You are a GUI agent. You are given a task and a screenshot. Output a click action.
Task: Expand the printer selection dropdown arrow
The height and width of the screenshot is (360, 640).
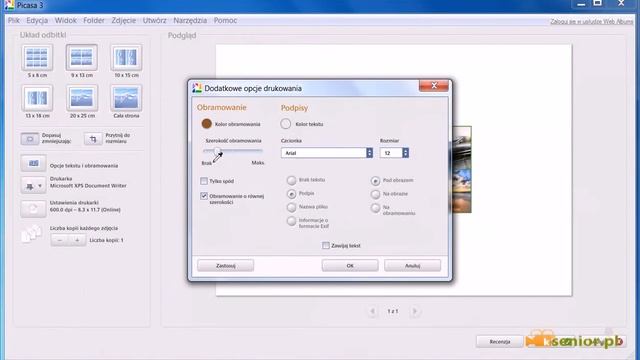tap(40, 186)
